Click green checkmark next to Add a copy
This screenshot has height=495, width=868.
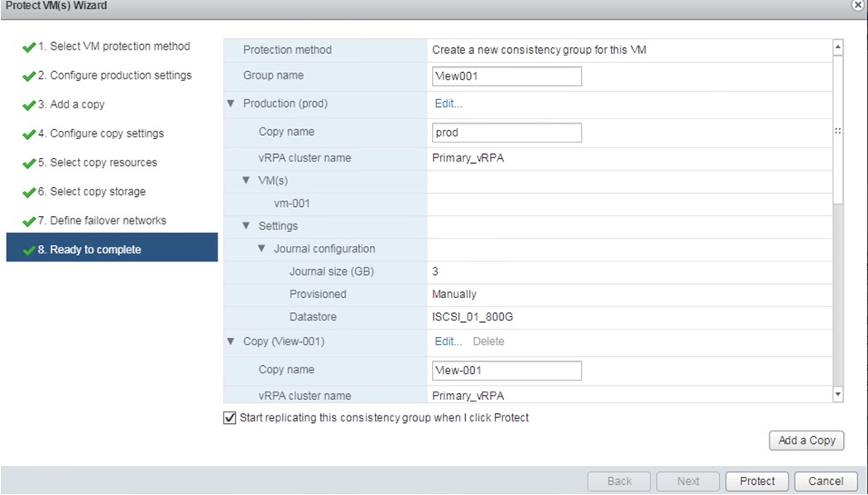tap(29, 105)
